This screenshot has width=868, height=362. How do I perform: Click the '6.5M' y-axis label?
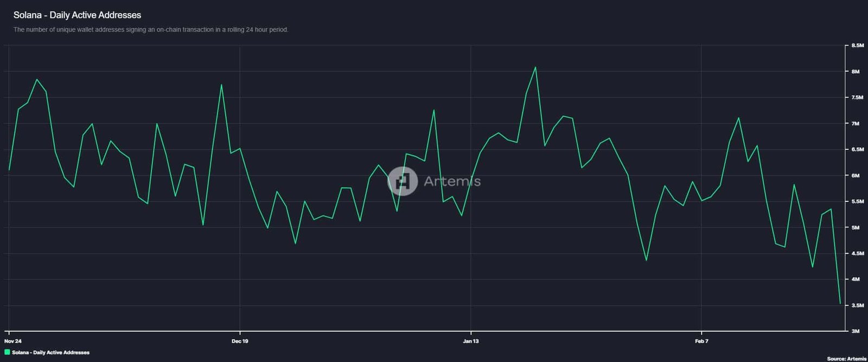click(x=857, y=149)
